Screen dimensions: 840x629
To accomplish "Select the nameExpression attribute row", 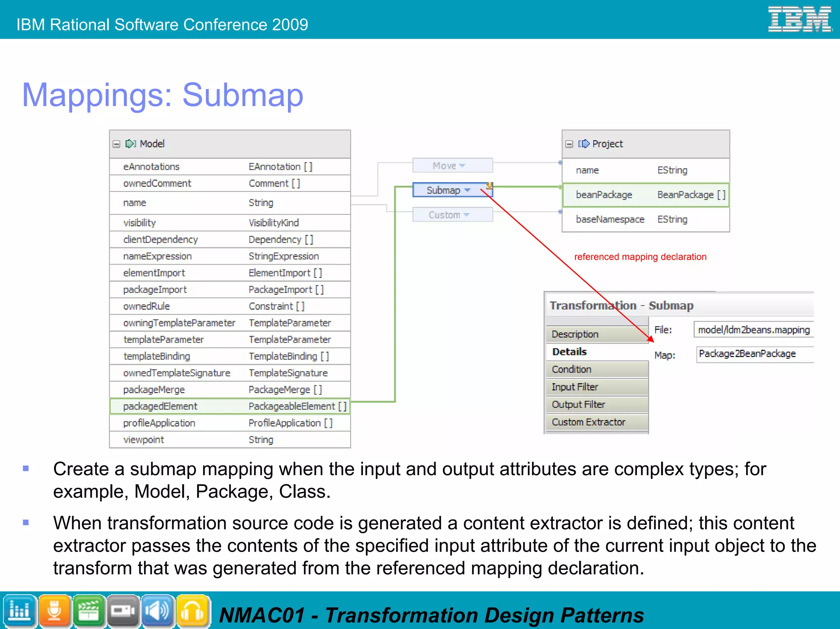I will 230,256.
